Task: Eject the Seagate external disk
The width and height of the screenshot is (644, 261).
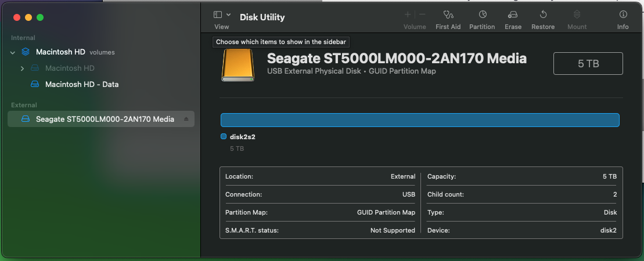Action: (186, 119)
